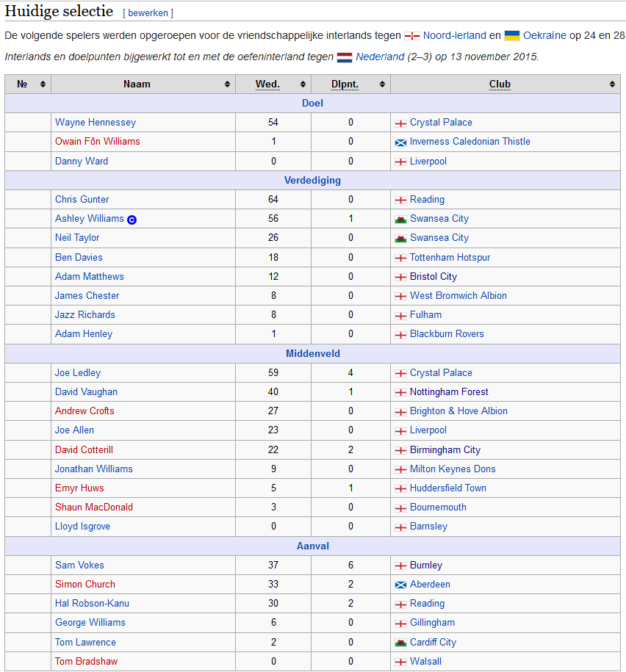Open Chris Gunter's player page

click(x=82, y=199)
